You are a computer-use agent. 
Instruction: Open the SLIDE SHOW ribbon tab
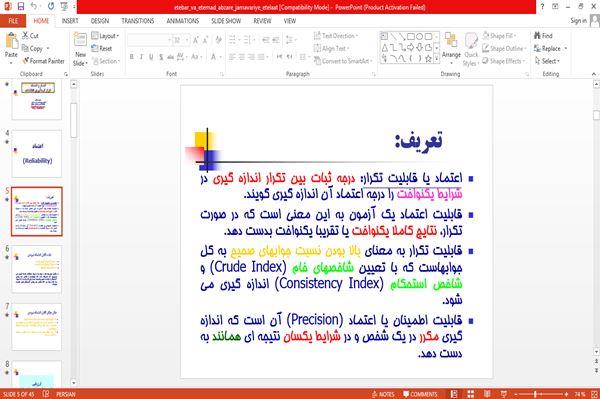point(226,21)
